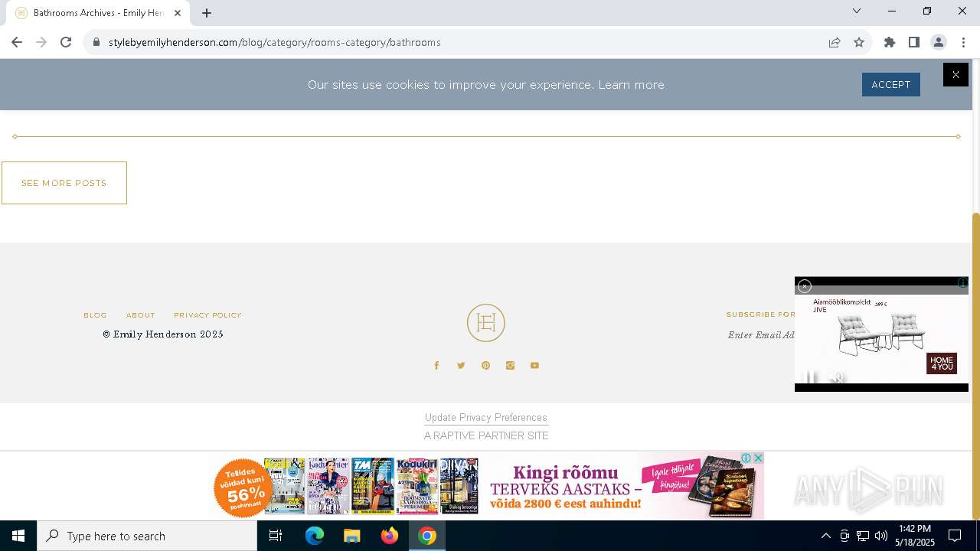The height and width of the screenshot is (551, 980).
Task: Open Update Privacy Preferences link
Action: coord(486,417)
